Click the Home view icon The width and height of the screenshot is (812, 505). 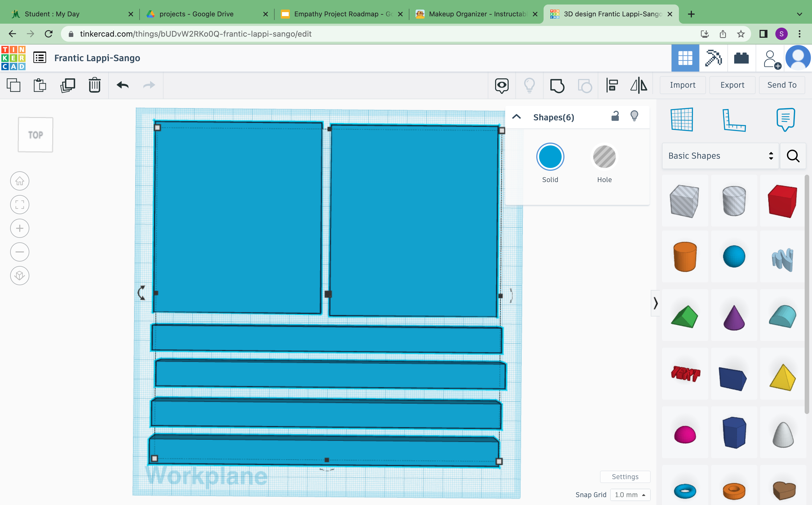tap(20, 181)
